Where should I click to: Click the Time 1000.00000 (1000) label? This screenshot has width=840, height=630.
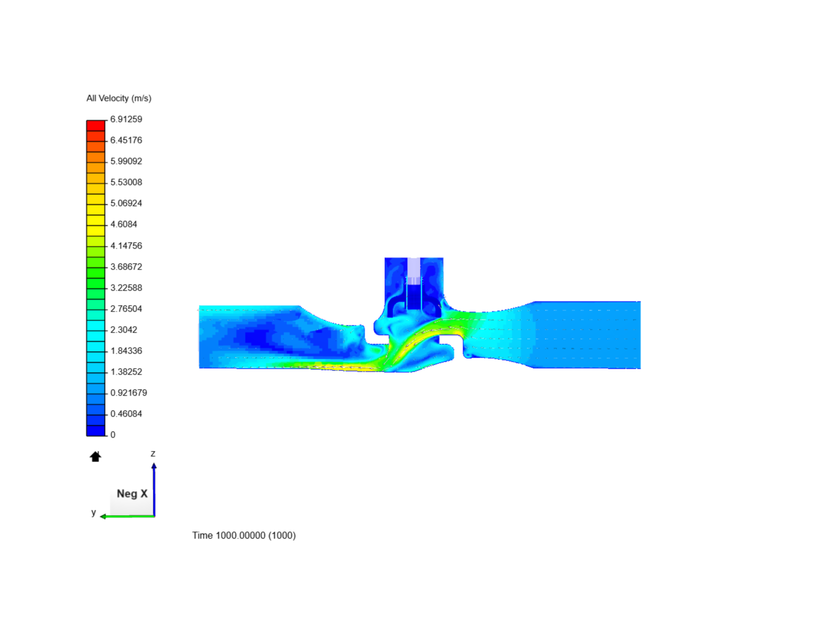coord(244,535)
